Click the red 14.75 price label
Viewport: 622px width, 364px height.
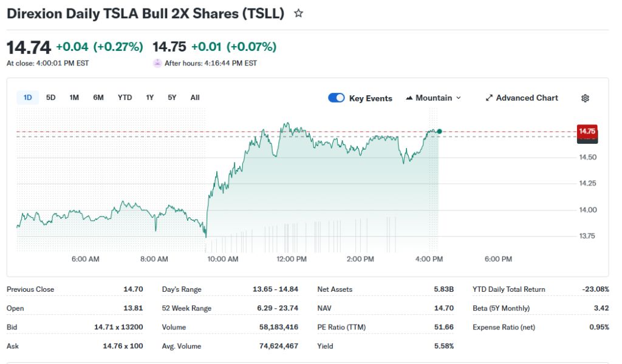(587, 130)
